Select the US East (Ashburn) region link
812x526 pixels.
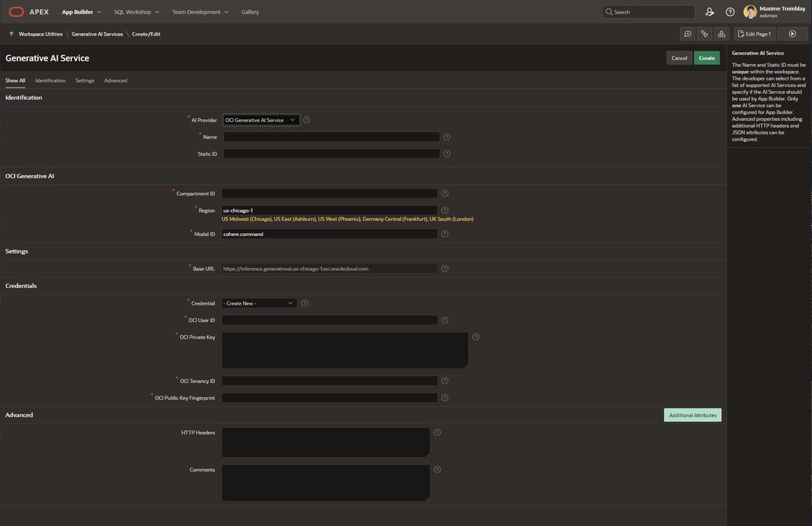click(x=294, y=219)
